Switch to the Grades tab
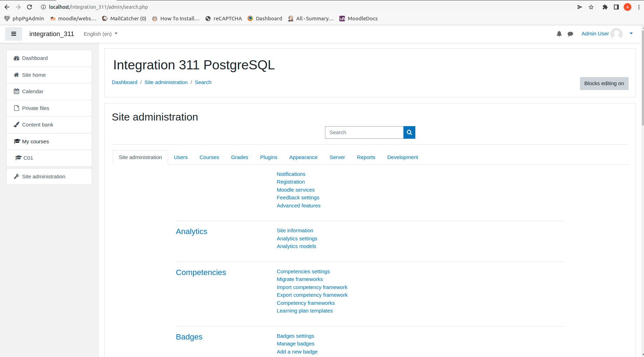 point(240,157)
